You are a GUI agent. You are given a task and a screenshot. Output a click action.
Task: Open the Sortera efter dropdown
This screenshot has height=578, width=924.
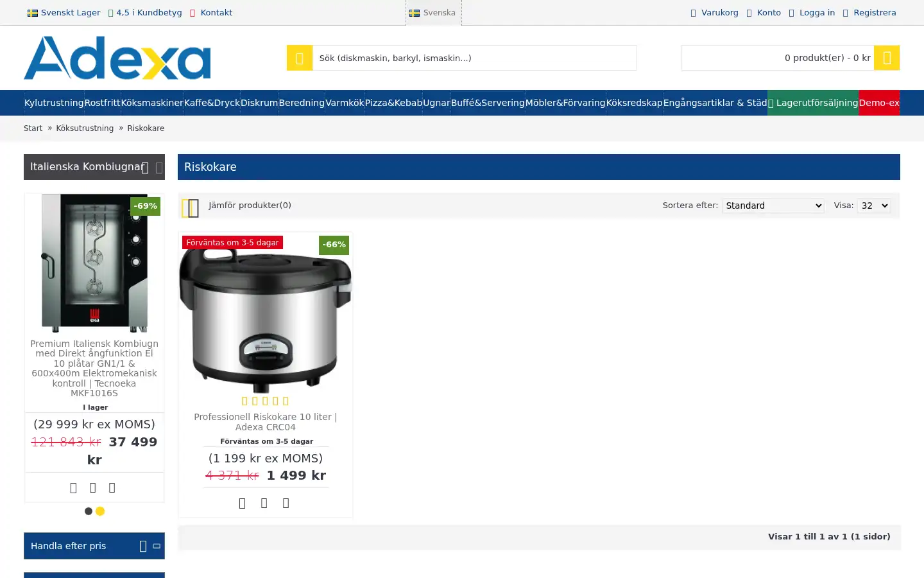[773, 206]
